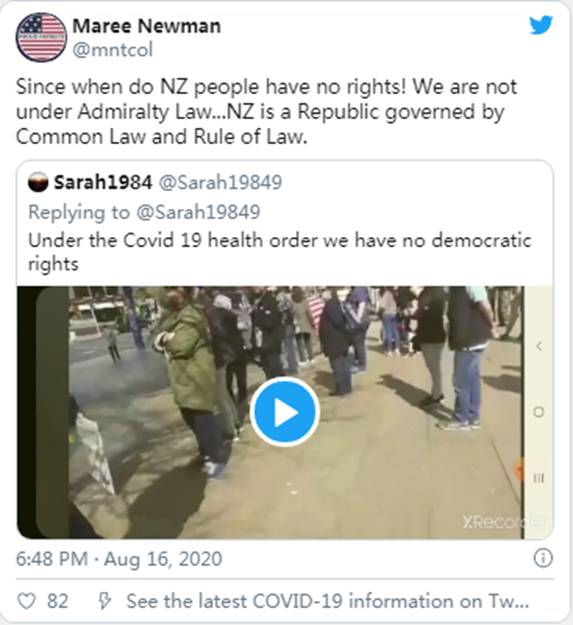The height and width of the screenshot is (625, 573).
Task: Open the quoted tweet text about Covid 19
Action: pos(280,252)
